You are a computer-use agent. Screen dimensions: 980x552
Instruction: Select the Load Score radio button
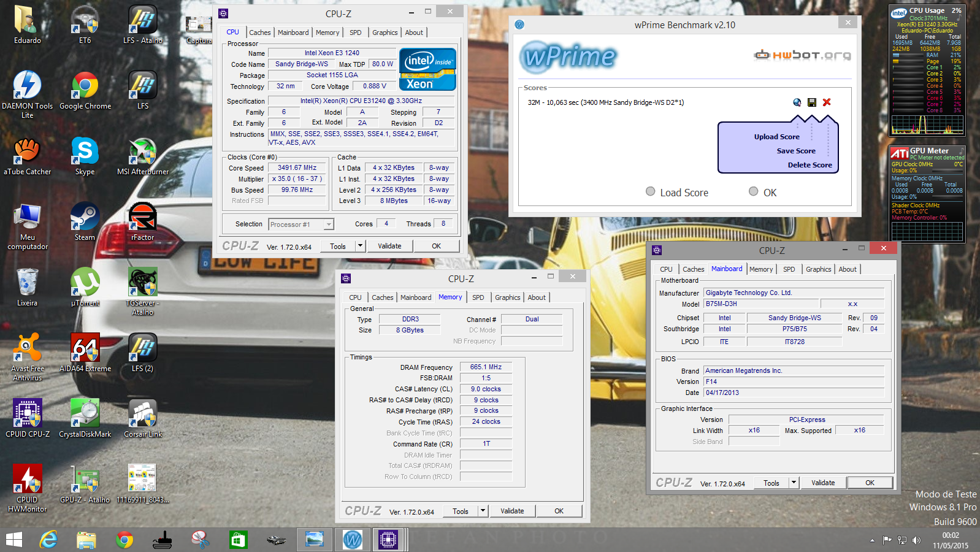[x=651, y=191]
